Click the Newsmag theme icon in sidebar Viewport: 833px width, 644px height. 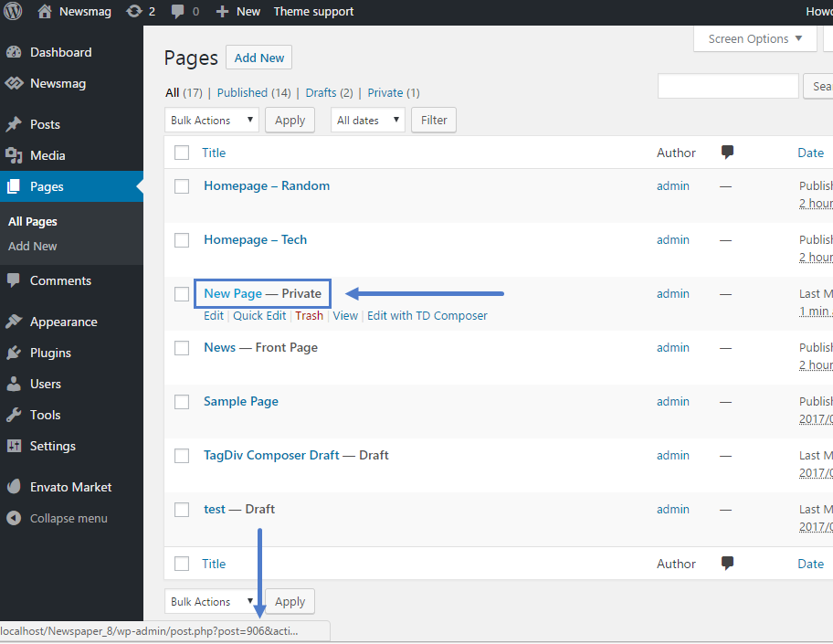coord(14,83)
